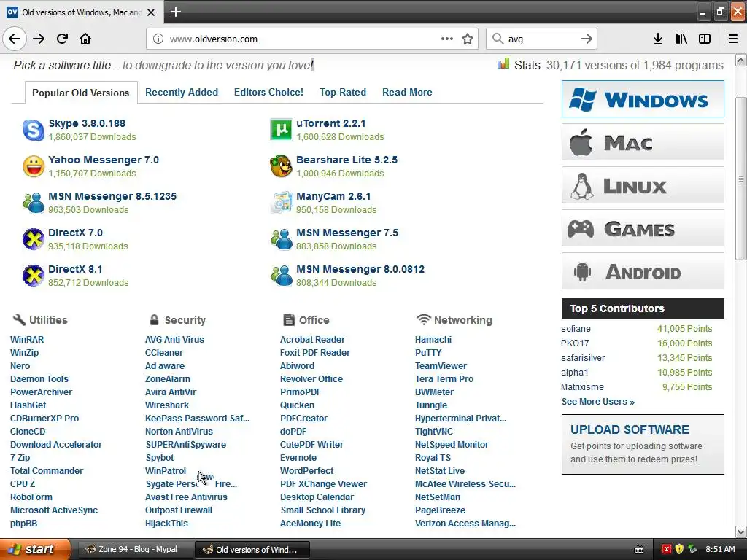
Task: Switch to Popular Old Versions tab
Action: pos(80,93)
